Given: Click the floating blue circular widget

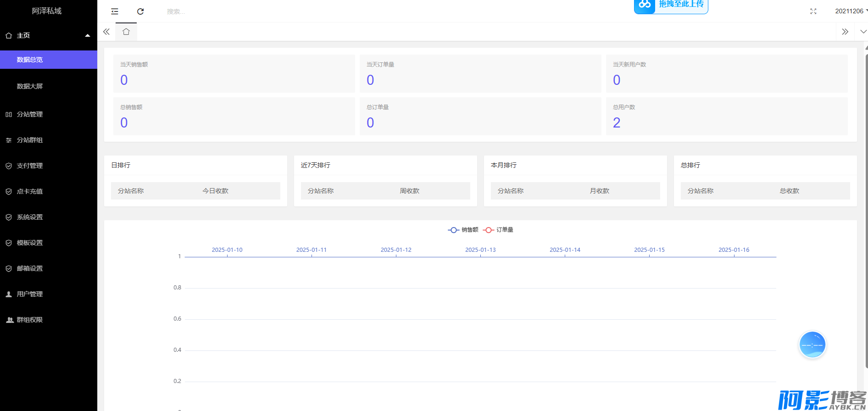Looking at the screenshot, I should (x=812, y=344).
